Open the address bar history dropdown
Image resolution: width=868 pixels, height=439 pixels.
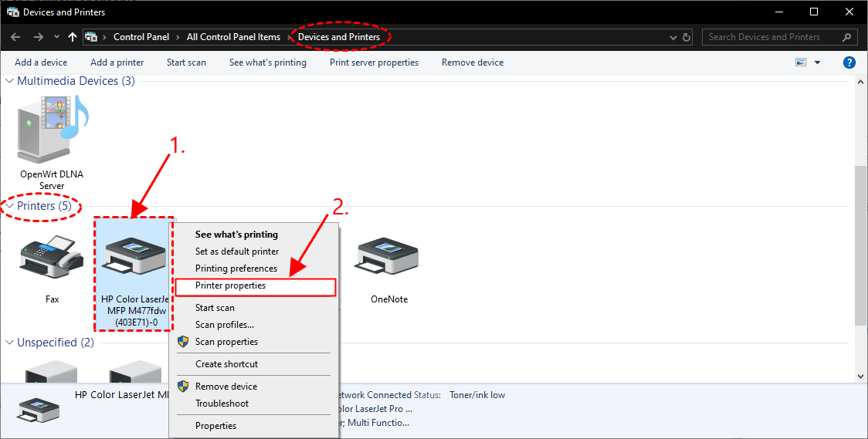(x=668, y=37)
